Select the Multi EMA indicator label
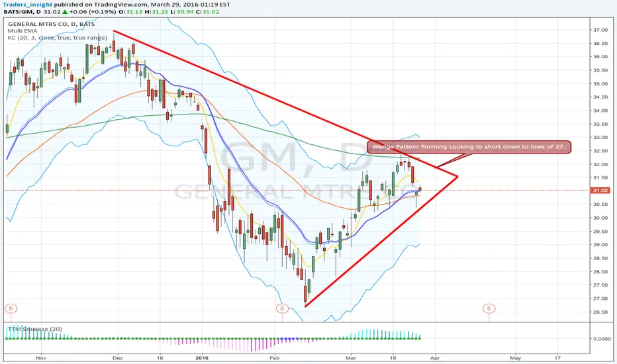Image resolution: width=617 pixels, height=364 pixels. pyautogui.click(x=23, y=30)
